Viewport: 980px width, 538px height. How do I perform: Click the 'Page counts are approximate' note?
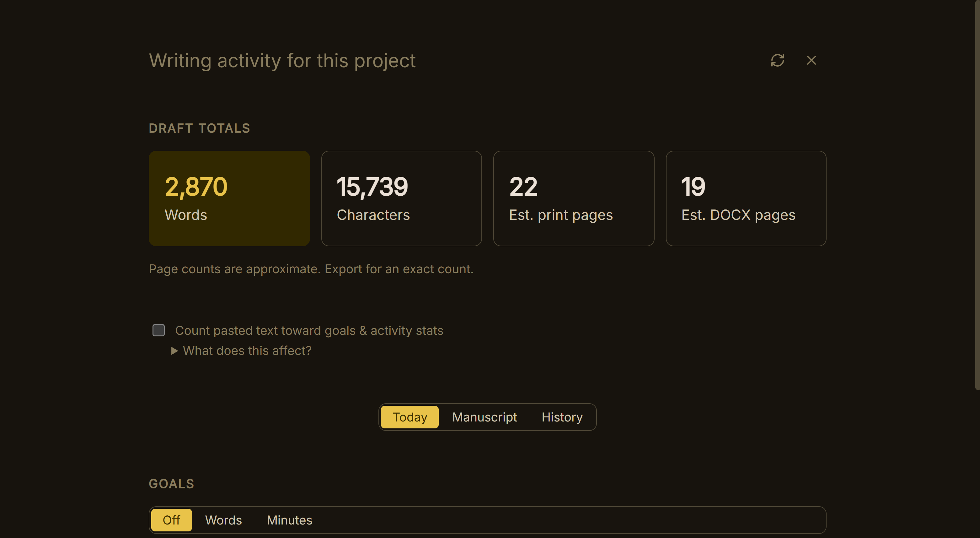[311, 269]
